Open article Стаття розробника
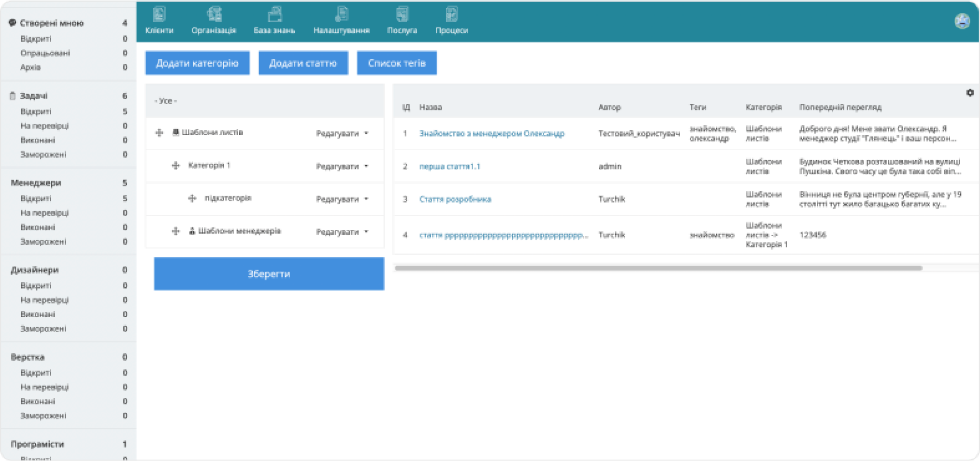 pos(455,199)
